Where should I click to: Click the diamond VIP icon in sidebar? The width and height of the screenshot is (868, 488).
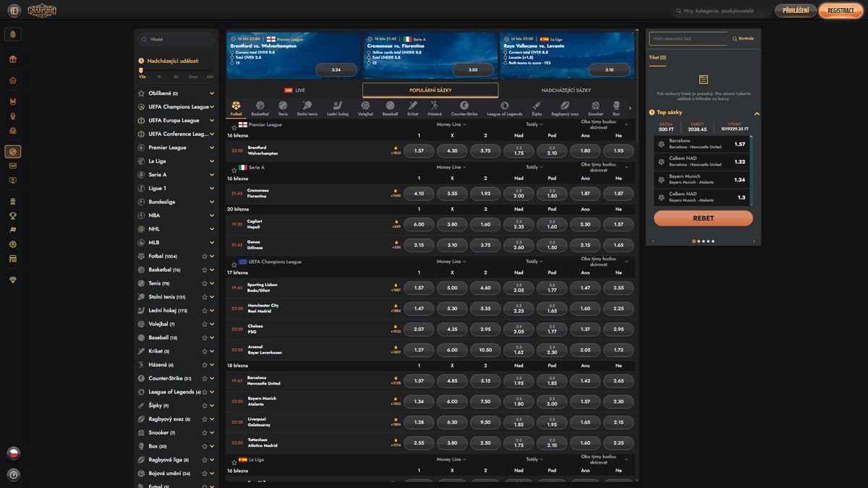(x=12, y=280)
